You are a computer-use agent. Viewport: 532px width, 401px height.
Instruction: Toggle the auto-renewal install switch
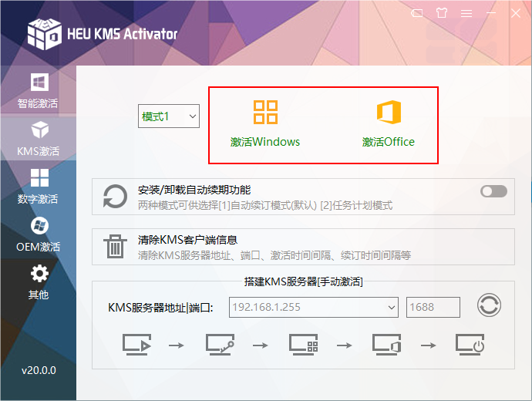[493, 191]
